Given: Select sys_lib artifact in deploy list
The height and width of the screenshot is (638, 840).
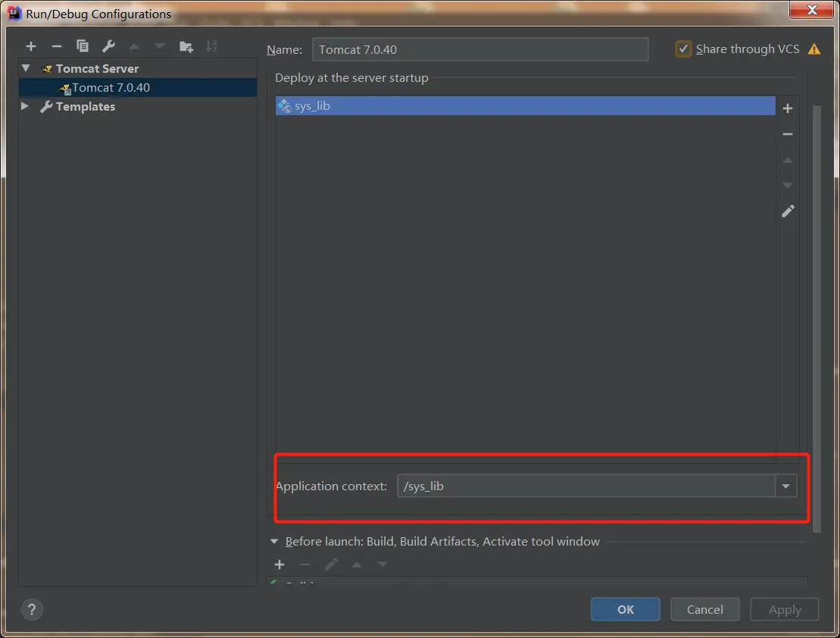Looking at the screenshot, I should (525, 105).
